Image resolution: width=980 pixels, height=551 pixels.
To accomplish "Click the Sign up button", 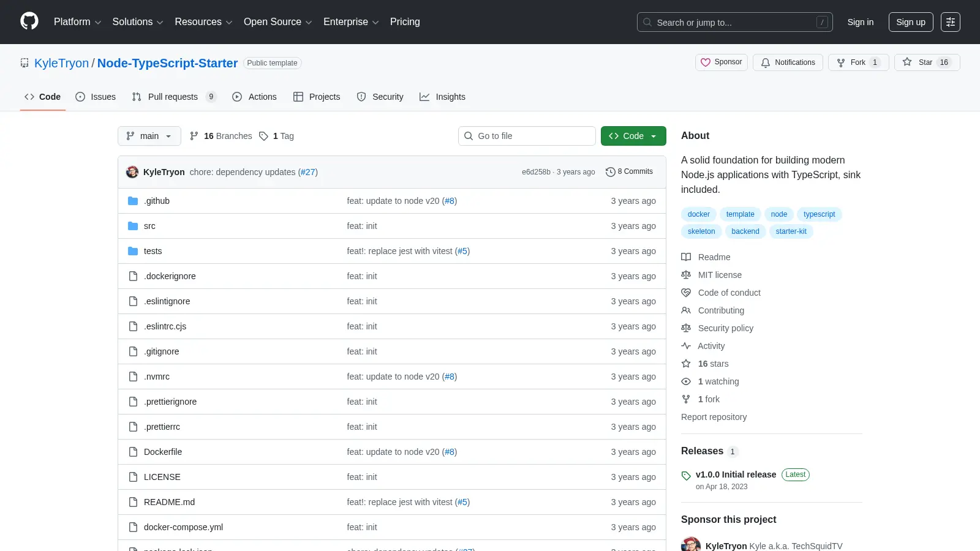I will pyautogui.click(x=911, y=22).
